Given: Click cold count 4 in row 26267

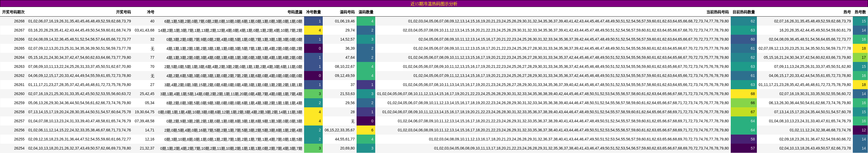Looking at the screenshot, I should 313,30.
